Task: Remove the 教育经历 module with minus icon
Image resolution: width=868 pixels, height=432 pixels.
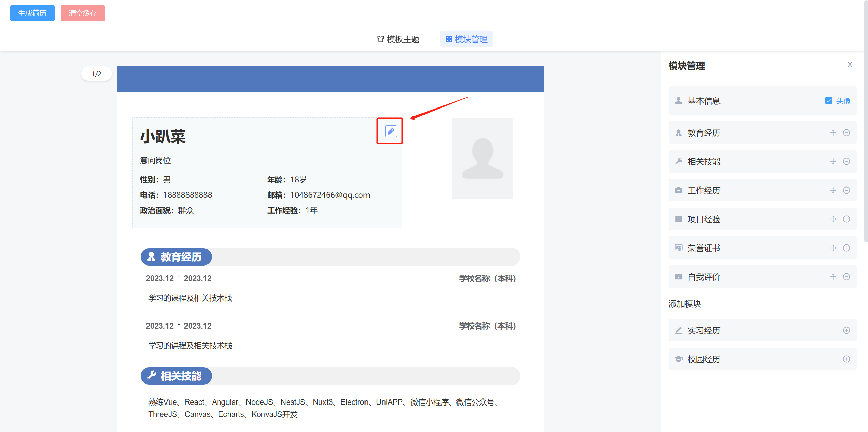Action: (846, 133)
